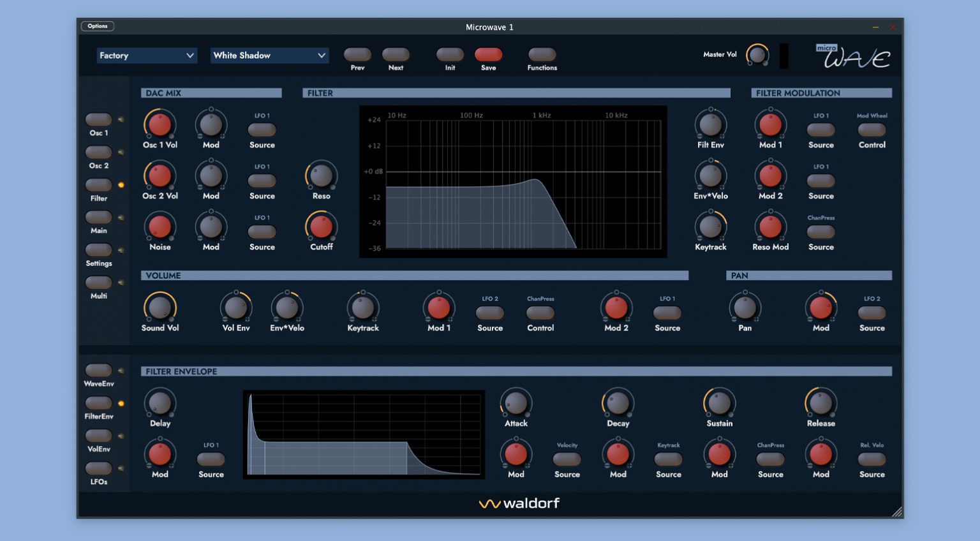The image size is (980, 541).
Task: Turn up the Master Vol knob
Action: [758, 55]
